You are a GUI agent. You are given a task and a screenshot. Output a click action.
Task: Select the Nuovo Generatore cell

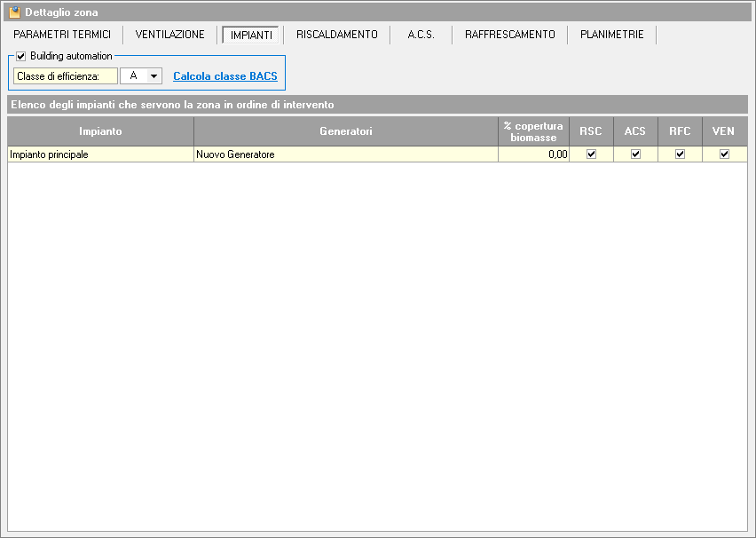pos(346,154)
